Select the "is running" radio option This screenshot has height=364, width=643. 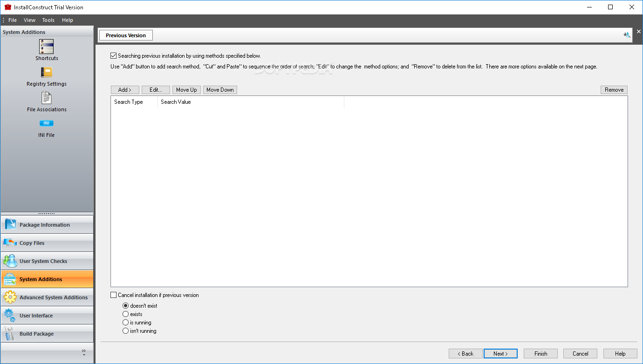(125, 323)
